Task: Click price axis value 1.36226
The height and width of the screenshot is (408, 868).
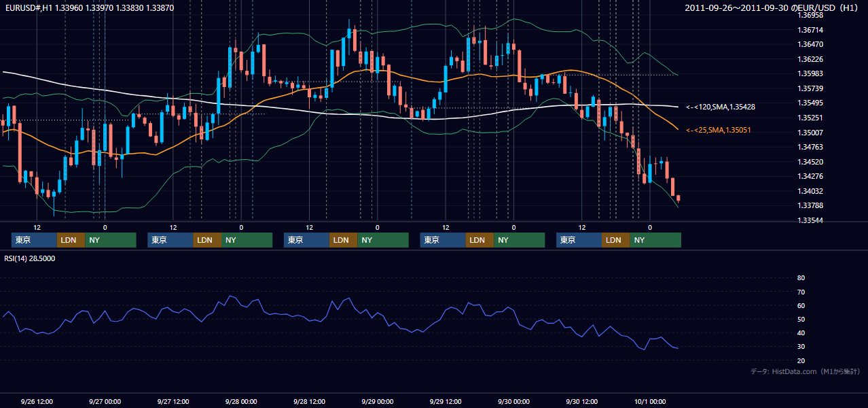Action: [810, 59]
